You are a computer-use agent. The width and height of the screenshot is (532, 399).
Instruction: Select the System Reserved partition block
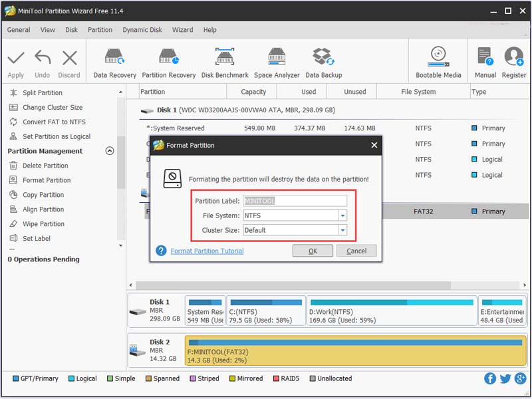(x=205, y=311)
